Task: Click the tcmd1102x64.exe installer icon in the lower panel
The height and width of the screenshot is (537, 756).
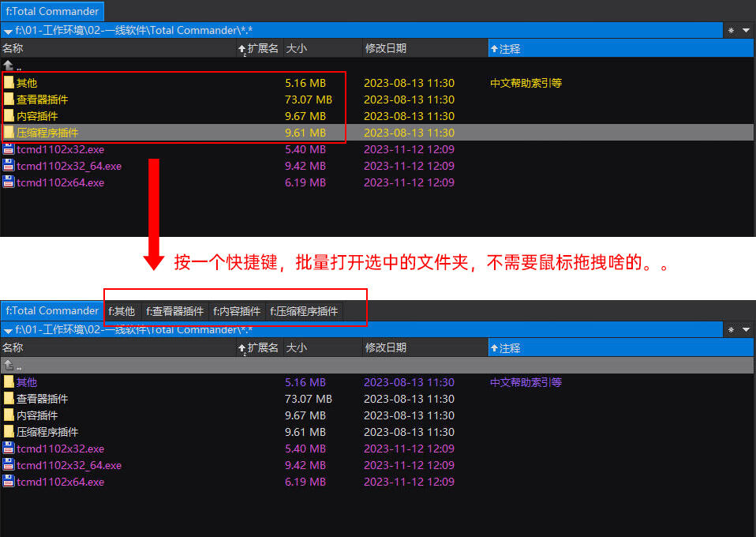Action: (x=9, y=482)
